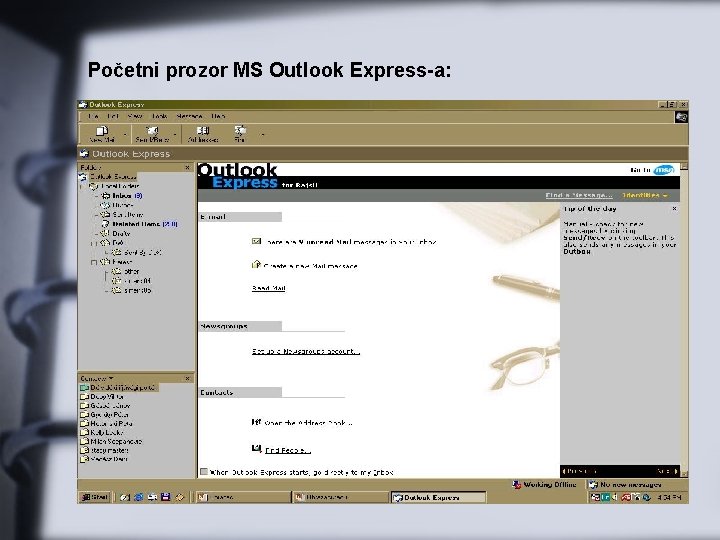Click the Drafts folder icon
The image size is (720, 540).
point(106,233)
